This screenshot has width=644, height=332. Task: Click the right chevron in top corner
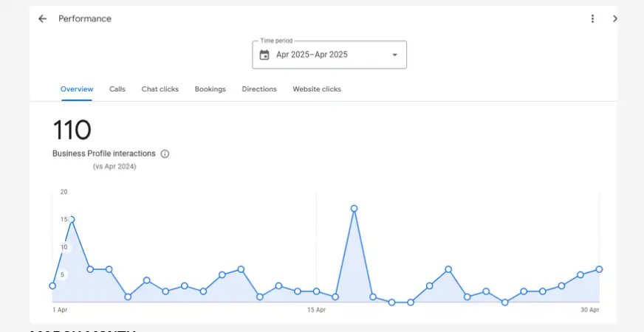click(x=614, y=19)
